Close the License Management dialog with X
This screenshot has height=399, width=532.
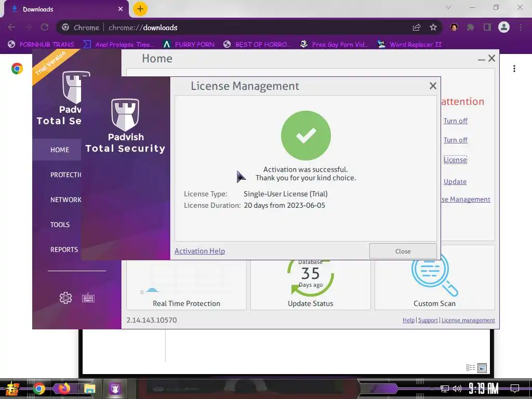(x=433, y=86)
